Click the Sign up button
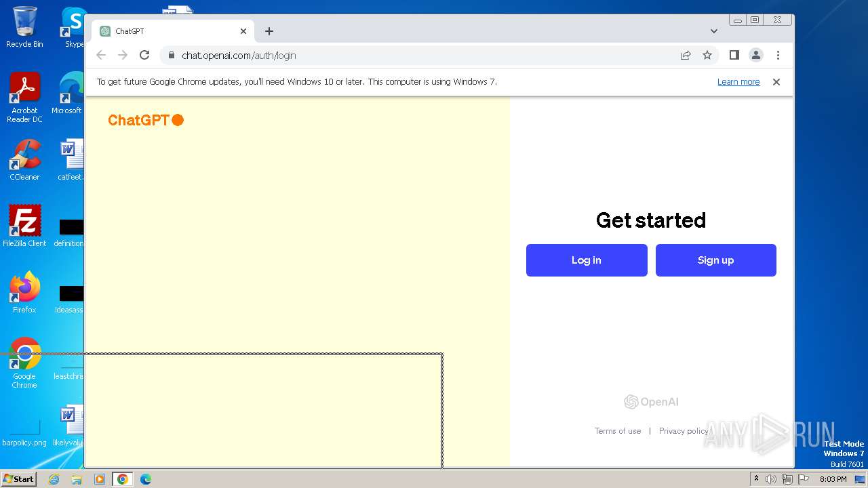This screenshot has width=868, height=488. click(716, 260)
